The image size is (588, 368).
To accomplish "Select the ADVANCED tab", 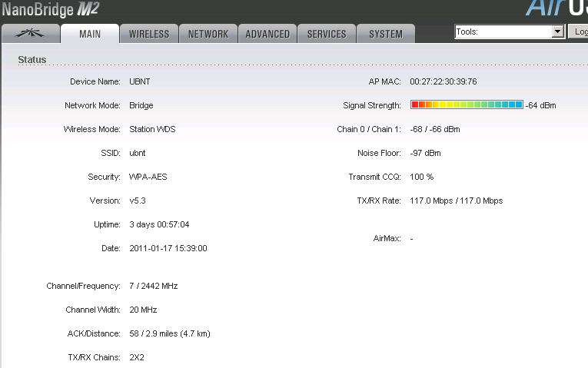I will point(267,34).
